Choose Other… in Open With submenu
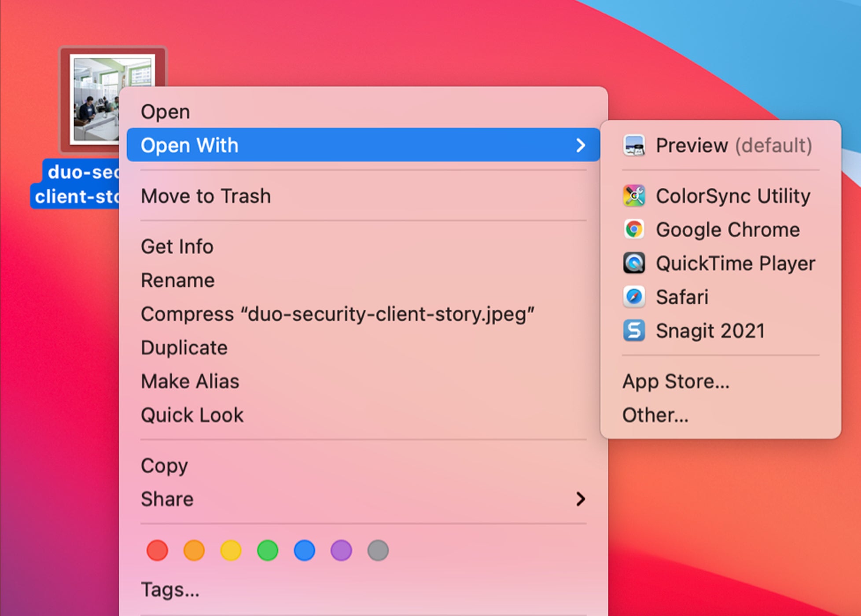The width and height of the screenshot is (861, 616). pyautogui.click(x=721, y=415)
